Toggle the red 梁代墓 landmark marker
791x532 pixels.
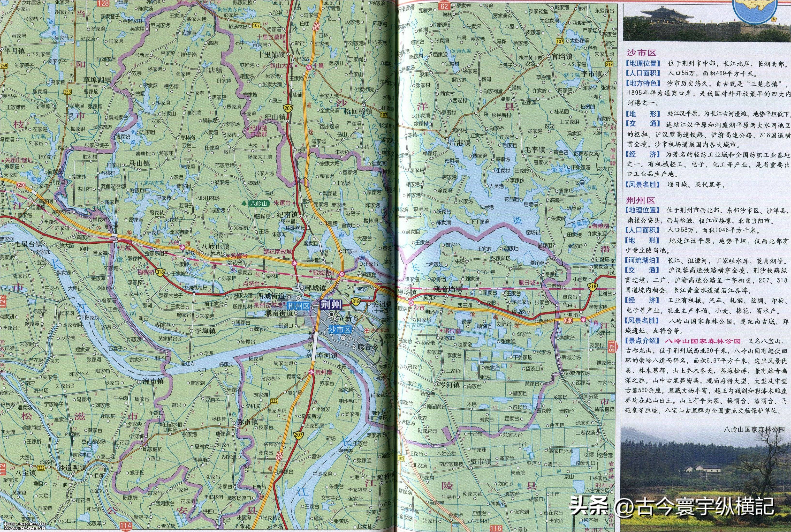441,330
